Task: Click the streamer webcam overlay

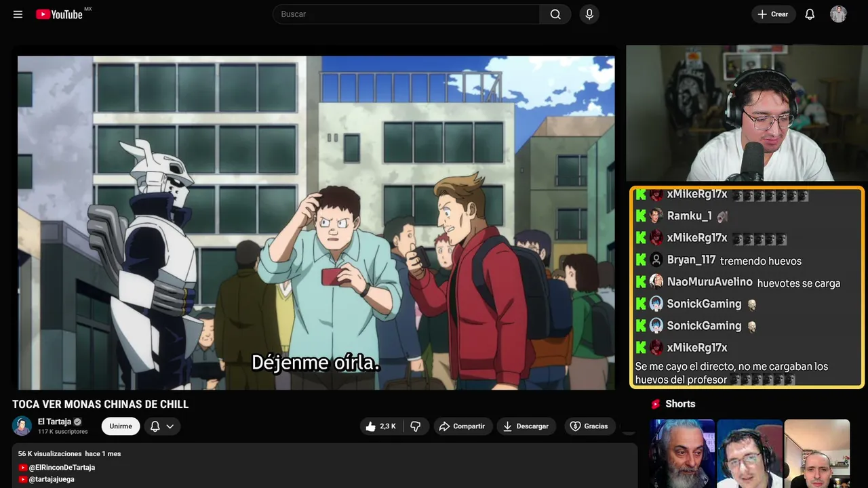Action: tap(745, 113)
